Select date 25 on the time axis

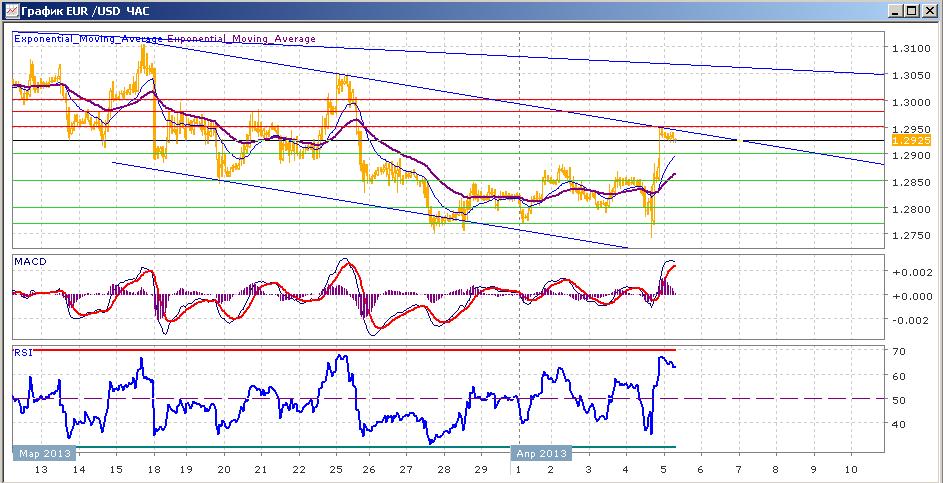(337, 469)
